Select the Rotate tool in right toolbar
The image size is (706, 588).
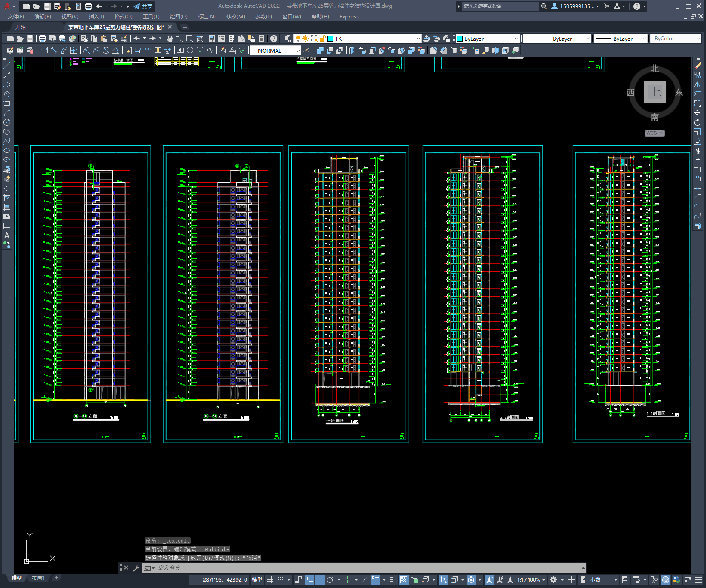coord(697,122)
